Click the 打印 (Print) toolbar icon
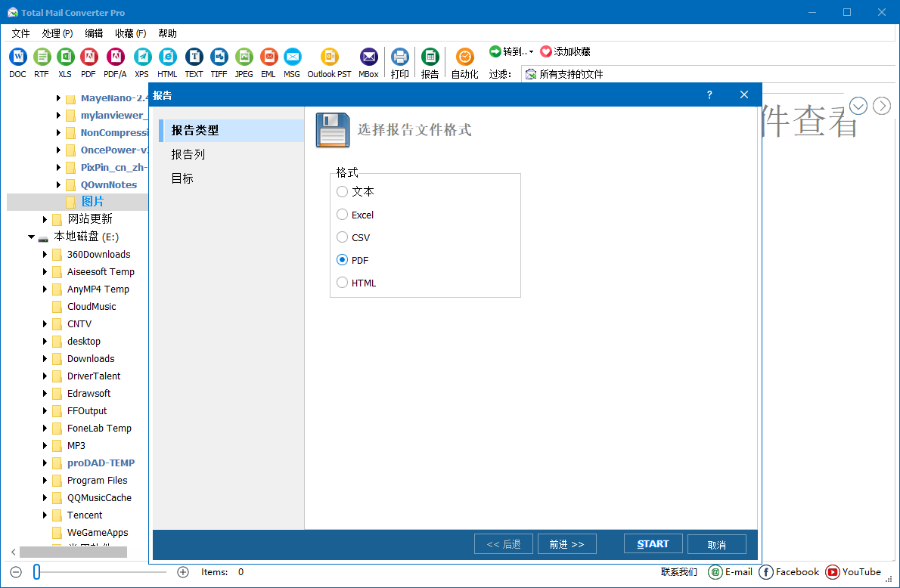Screen dimensions: 900x588 [400, 57]
